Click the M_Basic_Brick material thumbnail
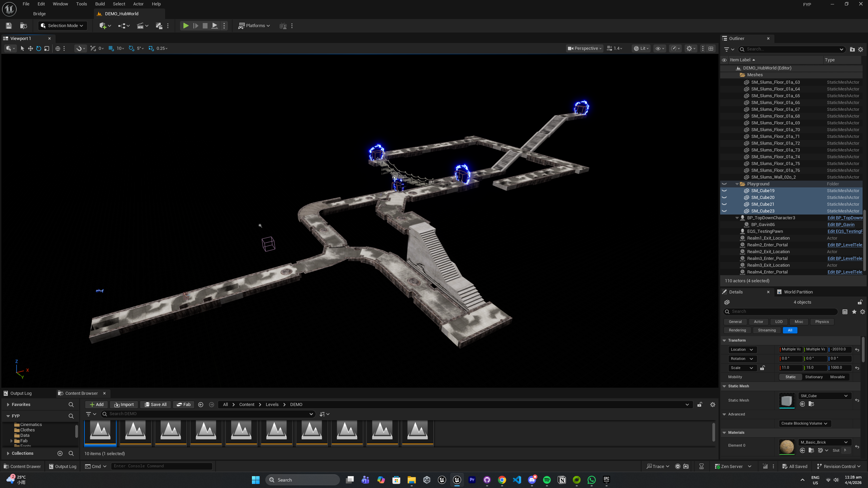The width and height of the screenshot is (868, 488). tap(787, 446)
